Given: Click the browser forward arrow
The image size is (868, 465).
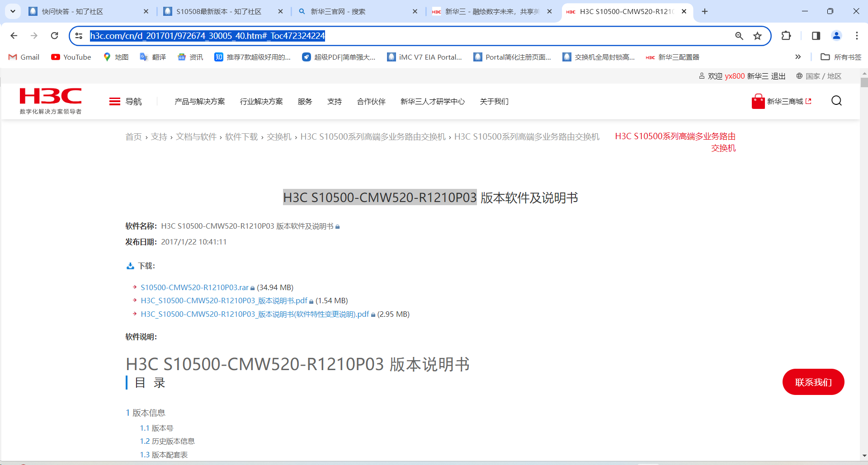Looking at the screenshot, I should (34, 36).
